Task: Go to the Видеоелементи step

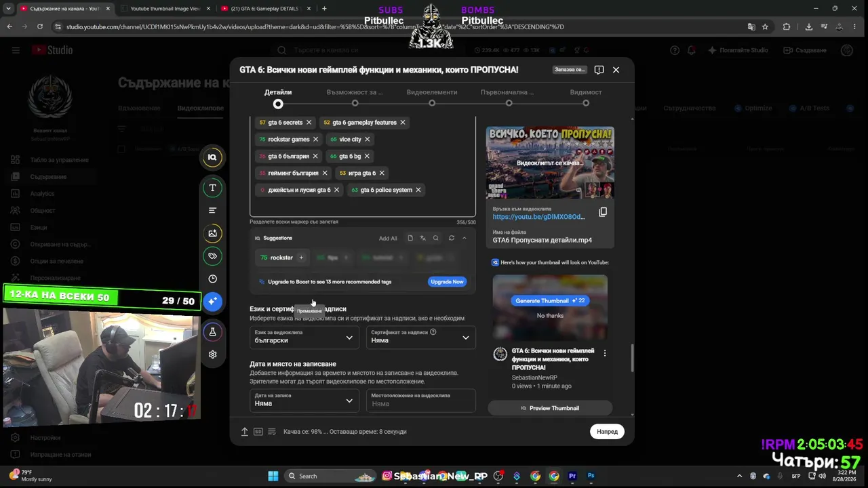Action: (432, 97)
